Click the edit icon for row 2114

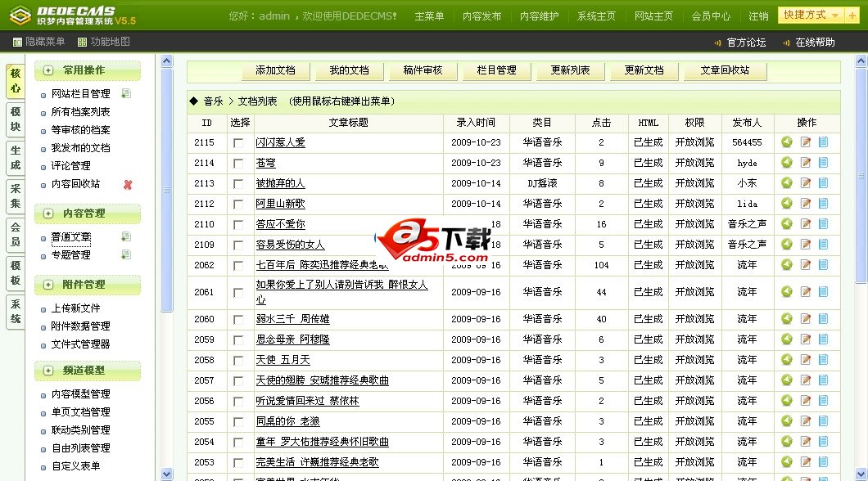point(806,163)
